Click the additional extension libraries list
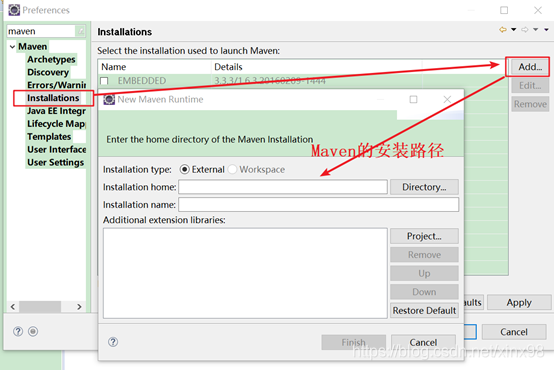 point(245,273)
